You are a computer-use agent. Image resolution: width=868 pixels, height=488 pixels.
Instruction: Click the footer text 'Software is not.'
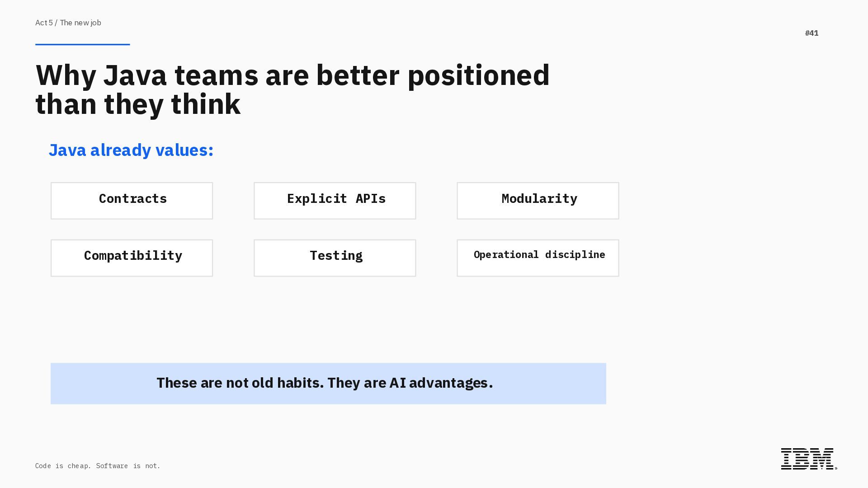128,466
